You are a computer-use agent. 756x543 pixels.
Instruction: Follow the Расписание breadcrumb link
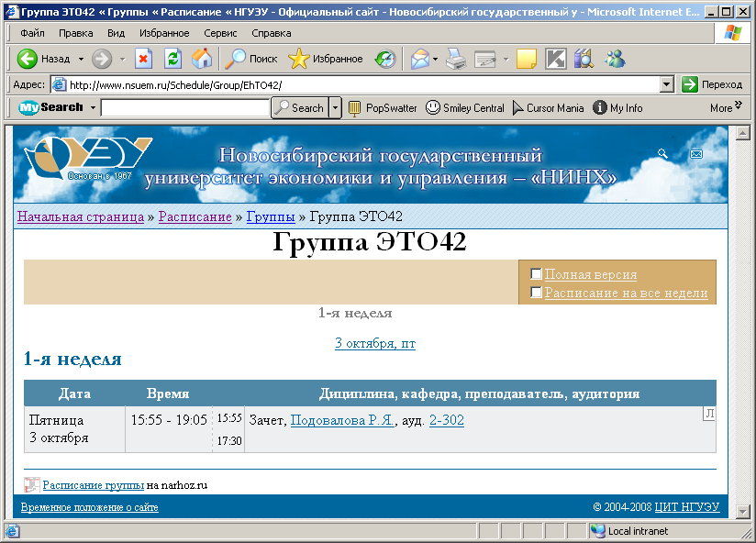point(195,216)
